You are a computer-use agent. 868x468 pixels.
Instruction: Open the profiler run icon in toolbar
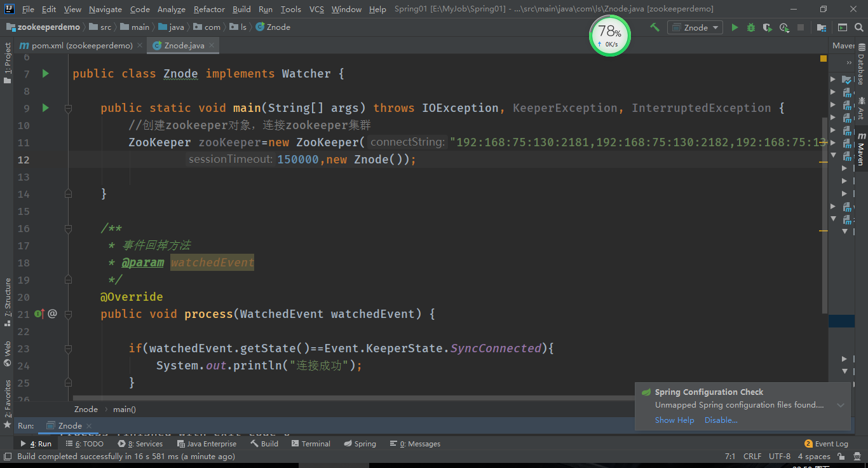click(x=784, y=27)
